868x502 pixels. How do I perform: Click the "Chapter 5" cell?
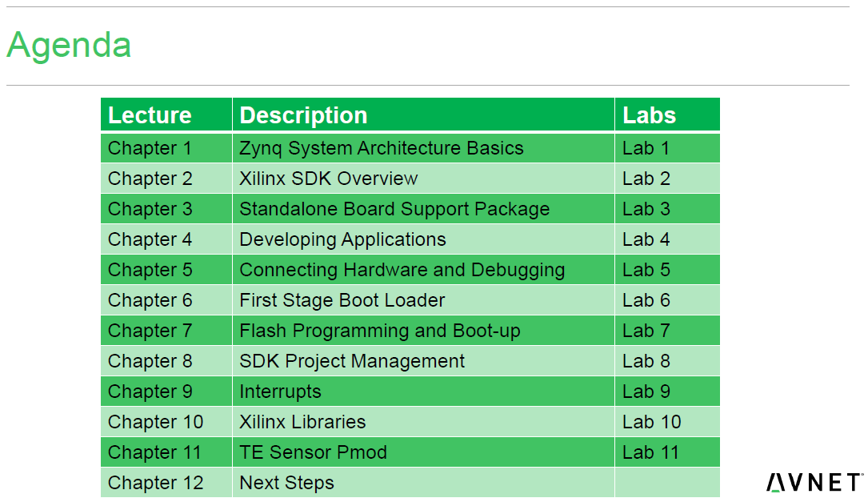(166, 270)
